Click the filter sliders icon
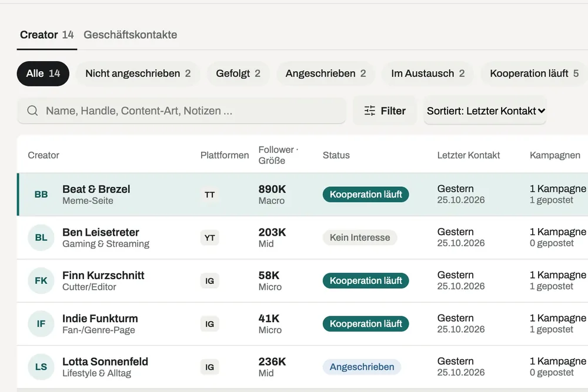 coord(370,110)
